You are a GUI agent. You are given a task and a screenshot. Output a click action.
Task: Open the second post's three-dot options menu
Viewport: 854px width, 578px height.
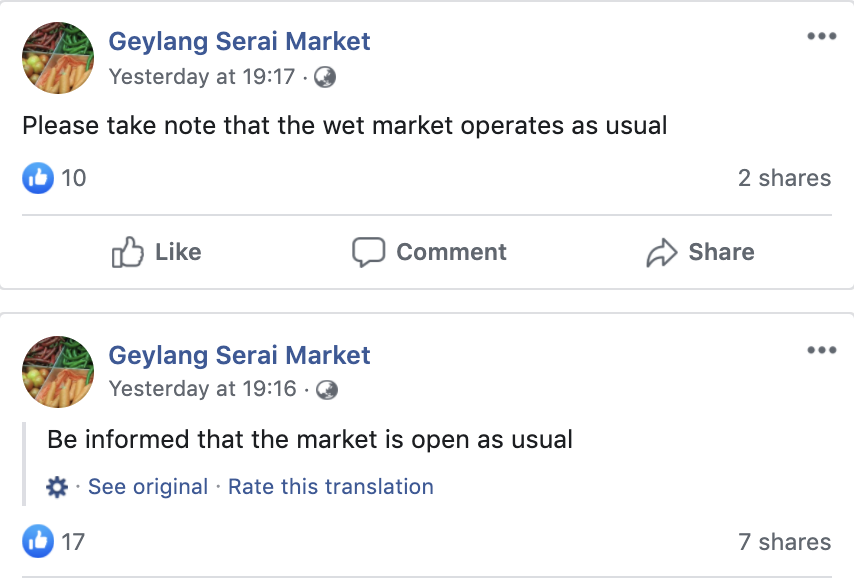[x=821, y=351]
